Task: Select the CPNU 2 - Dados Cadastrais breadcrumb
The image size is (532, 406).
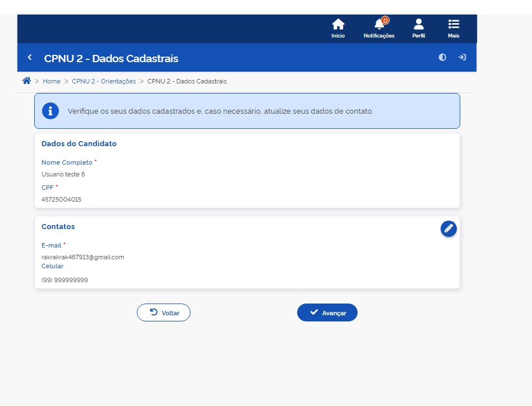Action: pos(187,81)
